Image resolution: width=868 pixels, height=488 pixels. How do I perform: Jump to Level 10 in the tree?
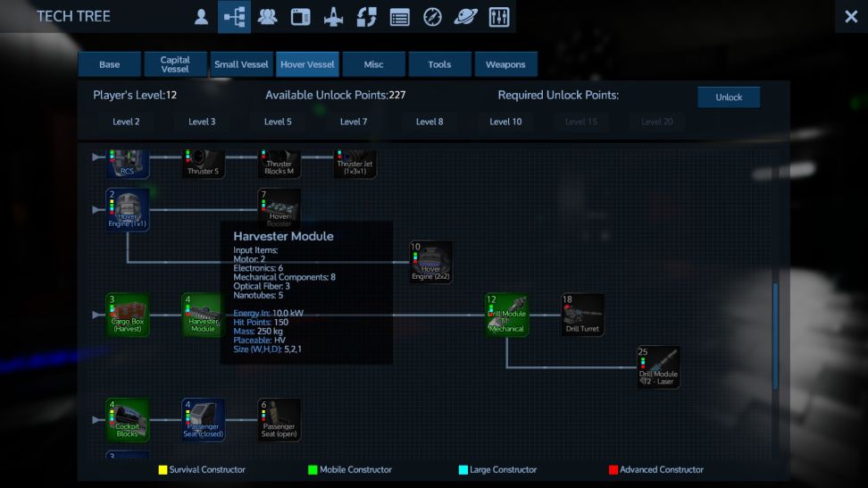click(x=505, y=122)
